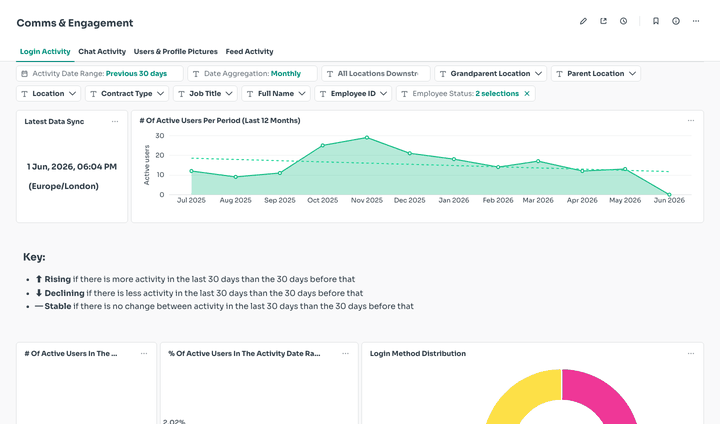Expand Contract Type dropdown

tap(127, 94)
